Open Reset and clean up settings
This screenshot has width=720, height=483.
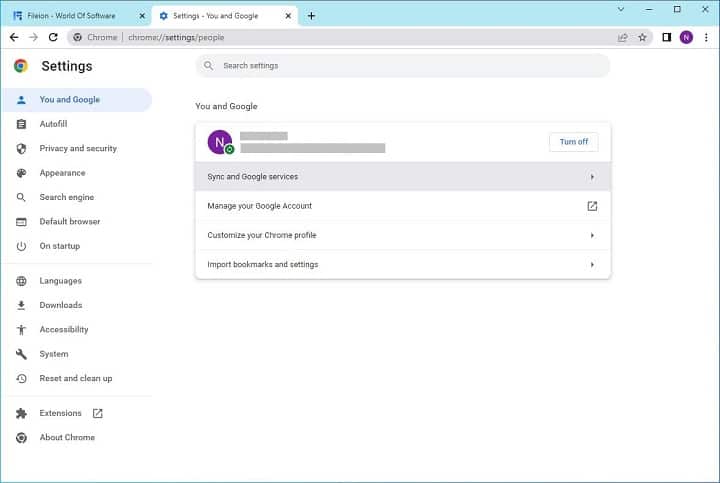click(77, 378)
